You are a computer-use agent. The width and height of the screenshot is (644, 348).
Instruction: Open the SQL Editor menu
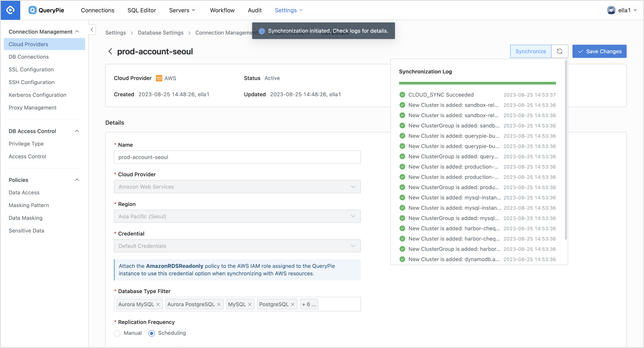[x=142, y=10]
